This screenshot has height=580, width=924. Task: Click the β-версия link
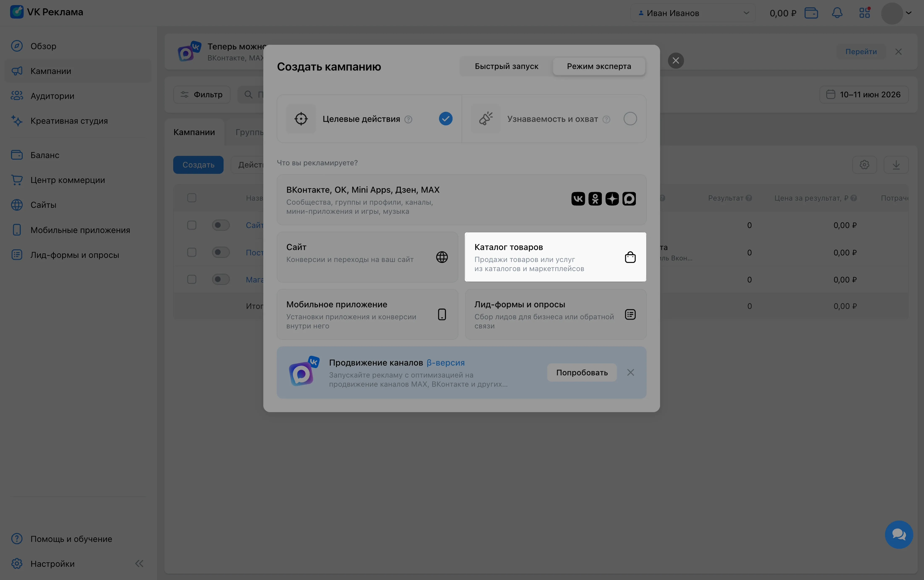[x=445, y=363]
